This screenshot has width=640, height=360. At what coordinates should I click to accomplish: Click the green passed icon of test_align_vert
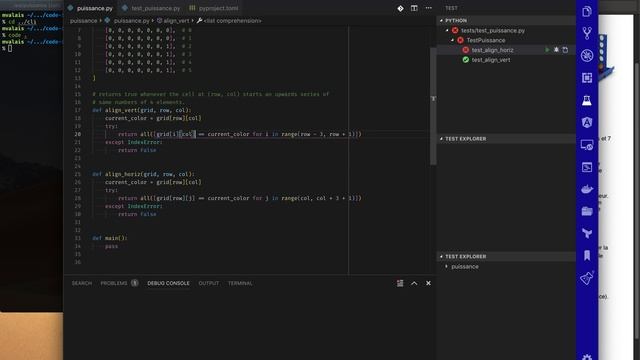pyautogui.click(x=466, y=60)
